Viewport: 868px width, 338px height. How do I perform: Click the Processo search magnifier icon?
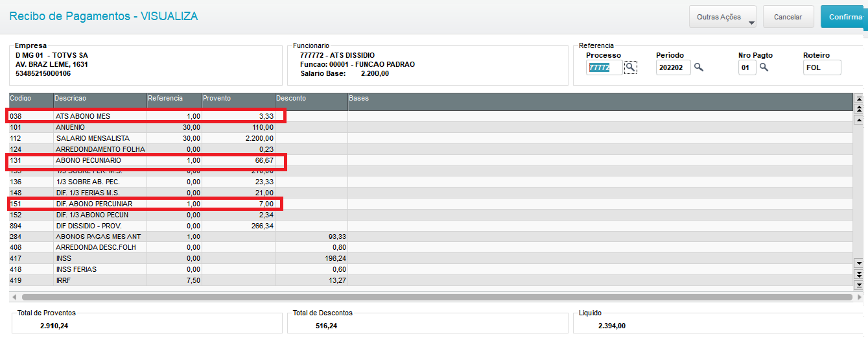pyautogui.click(x=630, y=67)
